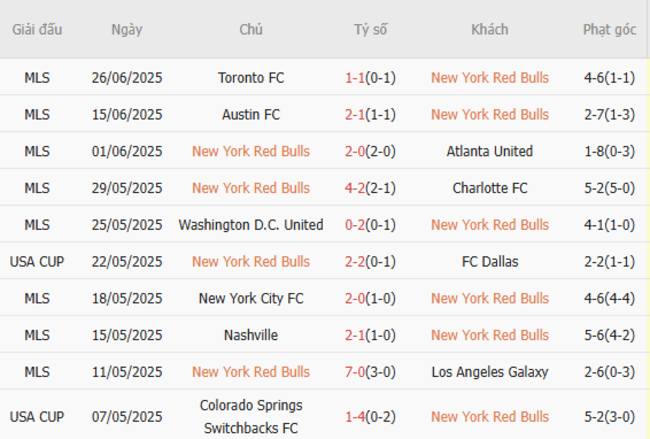Click the Phạt góc column header
650x439 pixels.
point(609,29)
